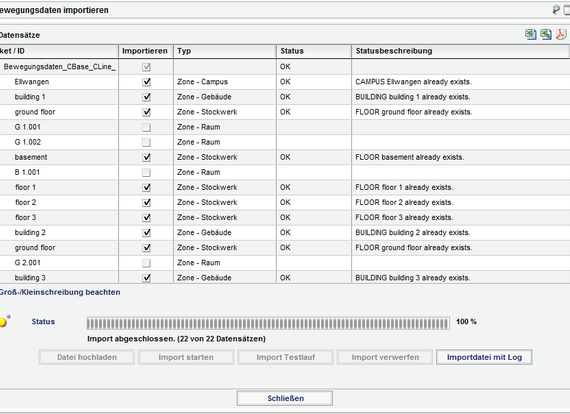Toggle import checkbox for building 3
The image size is (570, 414).
pos(146,278)
